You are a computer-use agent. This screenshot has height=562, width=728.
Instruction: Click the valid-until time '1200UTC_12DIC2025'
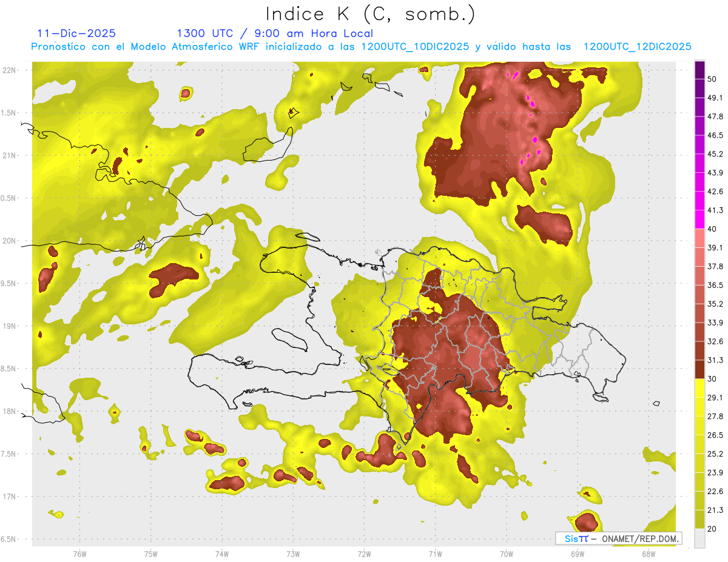pos(637,47)
